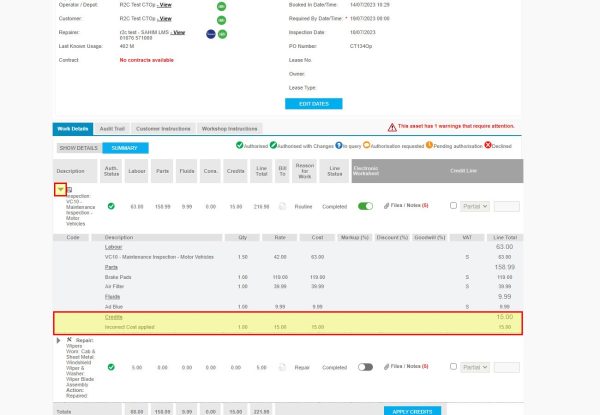The image size is (600, 415).
Task: Select the Show Details view button
Action: pyautogui.click(x=79, y=148)
